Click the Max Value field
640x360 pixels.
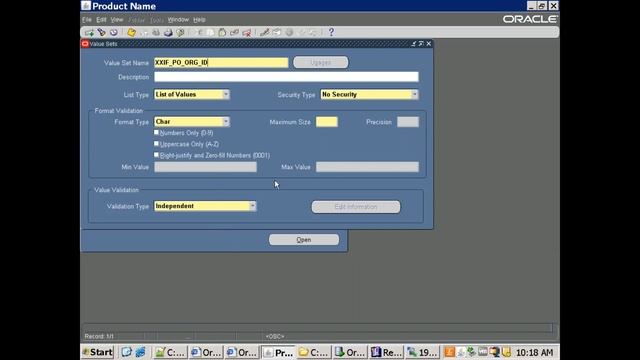click(x=367, y=167)
